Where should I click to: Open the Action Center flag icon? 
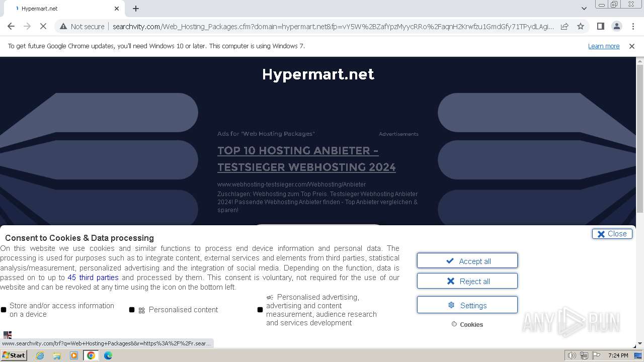pos(596,355)
